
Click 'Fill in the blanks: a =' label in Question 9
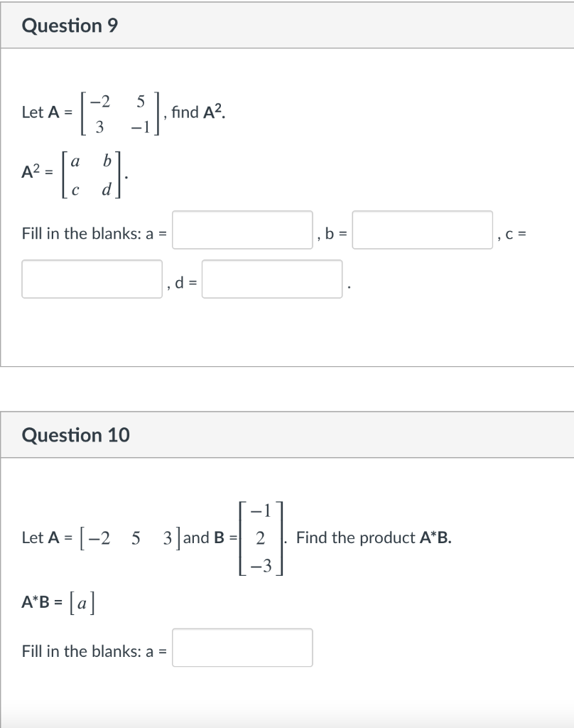94,233
